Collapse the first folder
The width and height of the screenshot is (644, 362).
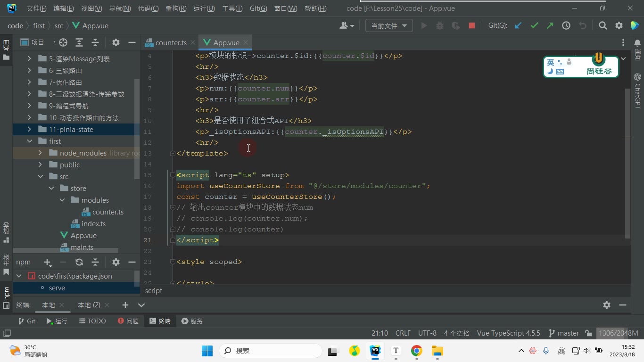click(x=29, y=141)
